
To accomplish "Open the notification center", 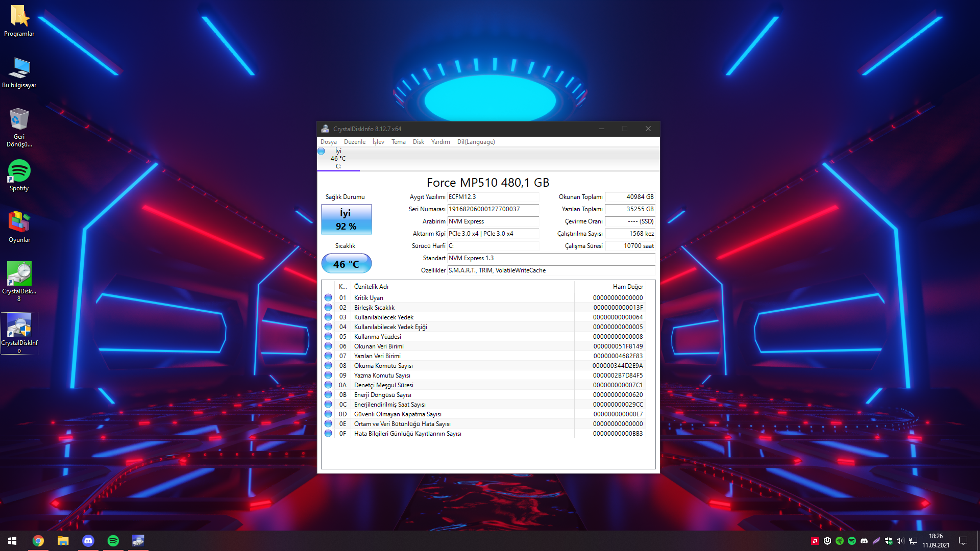I will tap(963, 541).
